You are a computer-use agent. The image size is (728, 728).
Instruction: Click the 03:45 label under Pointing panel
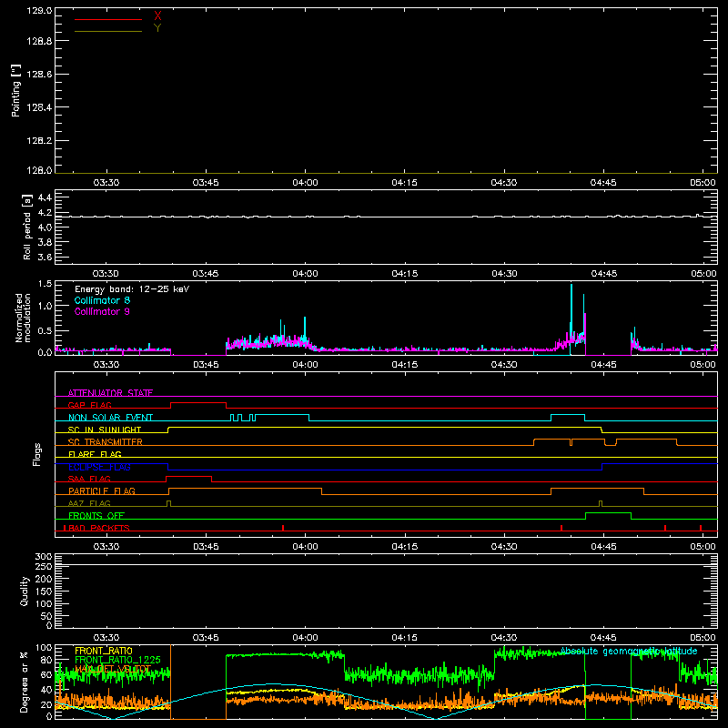click(206, 183)
